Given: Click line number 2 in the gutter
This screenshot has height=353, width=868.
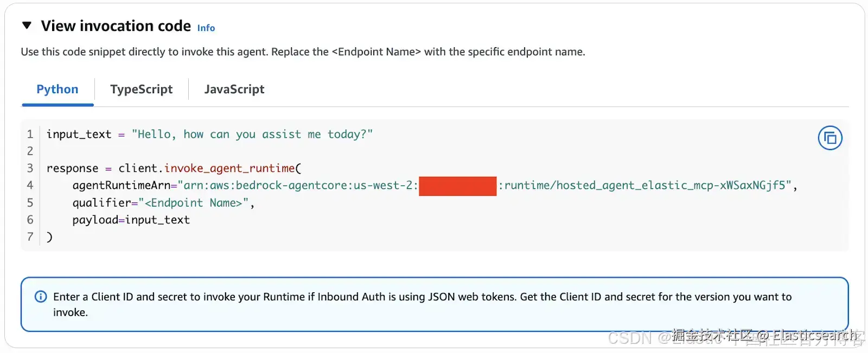Looking at the screenshot, I should [30, 151].
